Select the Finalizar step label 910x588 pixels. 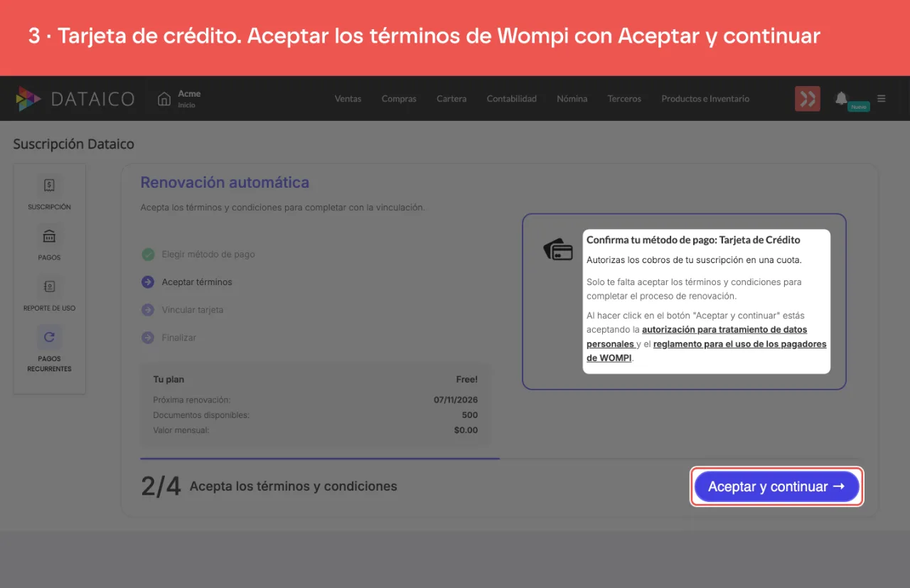(x=179, y=338)
